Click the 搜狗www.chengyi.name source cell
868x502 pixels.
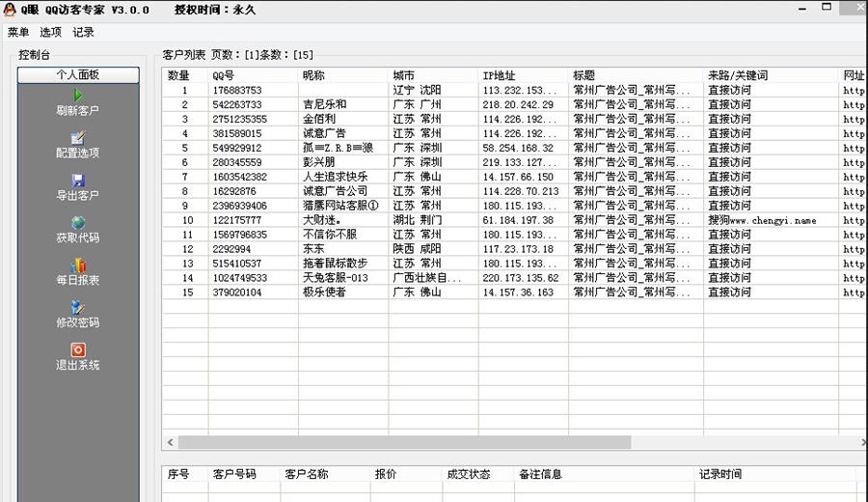coord(762,220)
